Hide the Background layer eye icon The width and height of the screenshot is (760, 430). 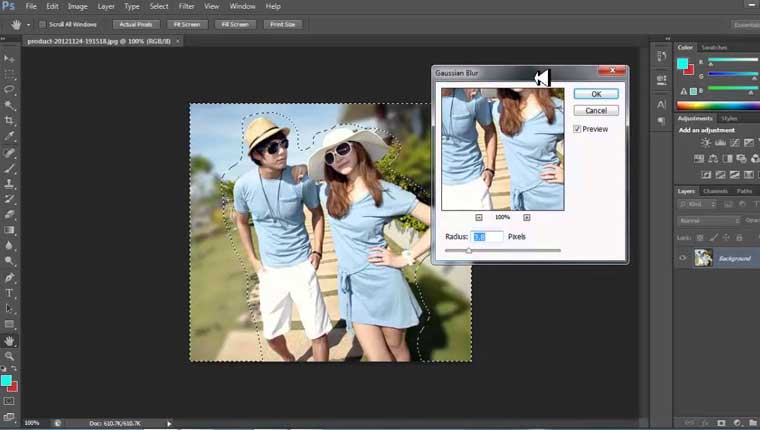tap(683, 258)
